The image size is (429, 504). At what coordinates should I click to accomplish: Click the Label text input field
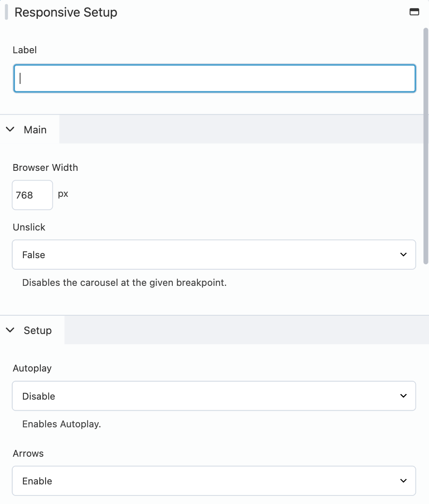(x=214, y=78)
